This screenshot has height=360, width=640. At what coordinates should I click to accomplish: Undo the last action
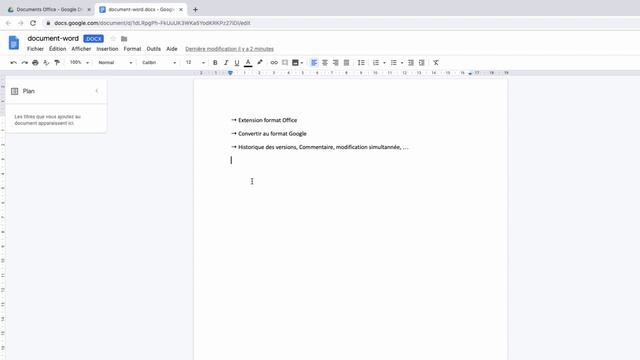coord(13,62)
